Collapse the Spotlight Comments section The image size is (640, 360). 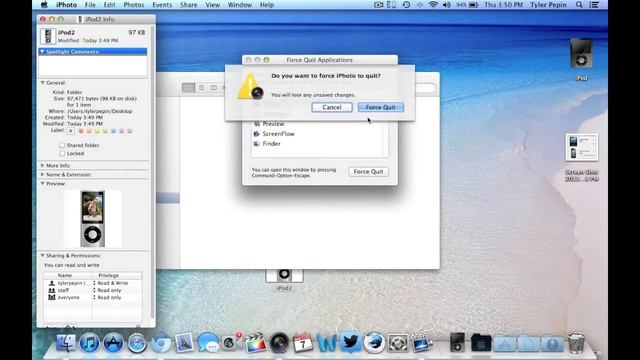tap(42, 52)
